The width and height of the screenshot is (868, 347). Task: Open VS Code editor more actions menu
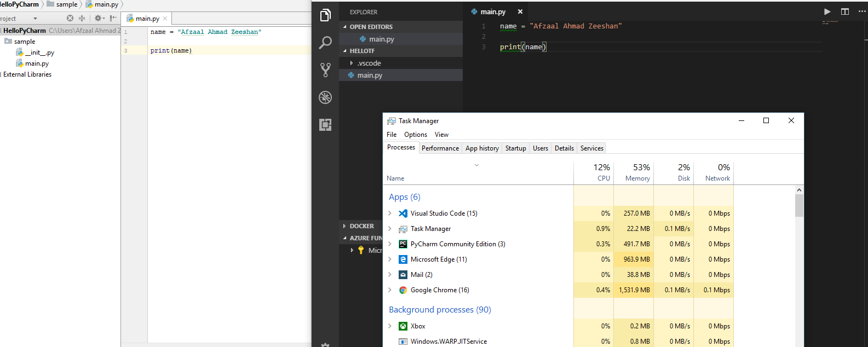pyautogui.click(x=862, y=11)
